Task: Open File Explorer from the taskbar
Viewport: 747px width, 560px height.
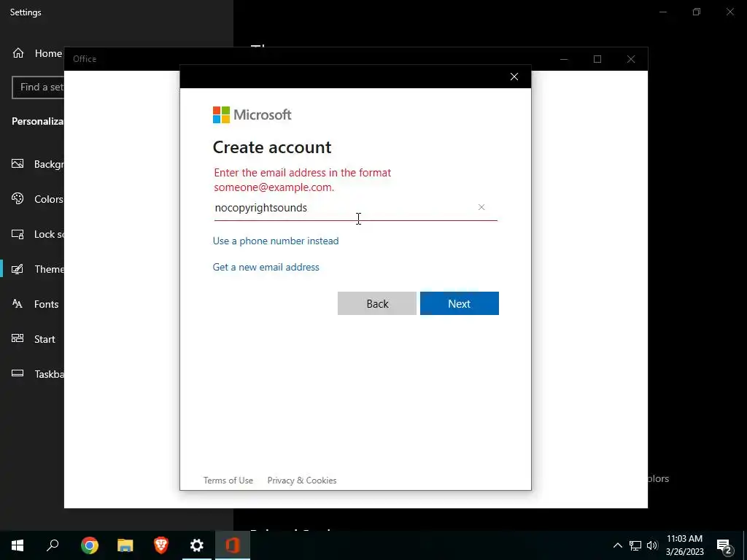Action: 125,545
